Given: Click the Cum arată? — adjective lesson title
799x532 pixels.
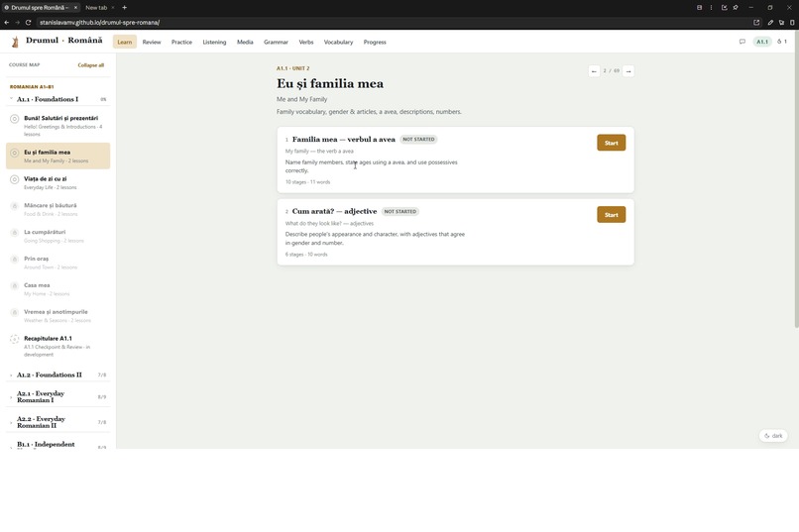Looking at the screenshot, I should (334, 211).
